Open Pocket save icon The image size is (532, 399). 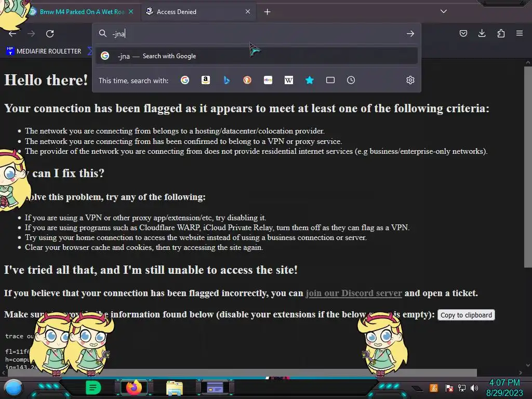click(x=463, y=33)
